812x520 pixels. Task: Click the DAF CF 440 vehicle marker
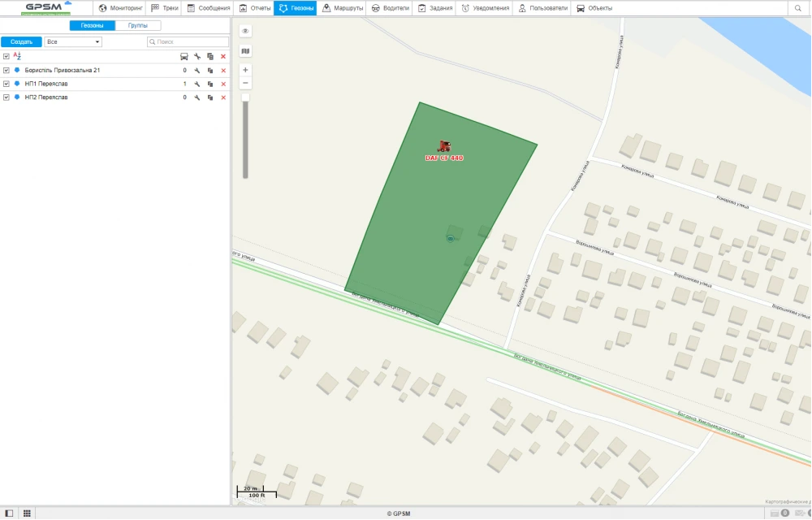[x=444, y=146]
